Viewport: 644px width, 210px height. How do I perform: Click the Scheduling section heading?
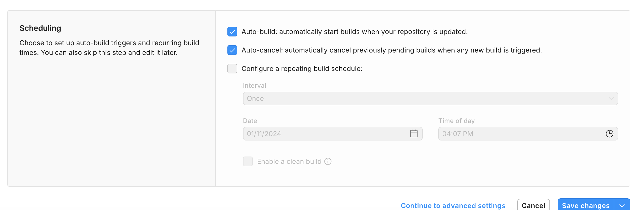(x=40, y=28)
